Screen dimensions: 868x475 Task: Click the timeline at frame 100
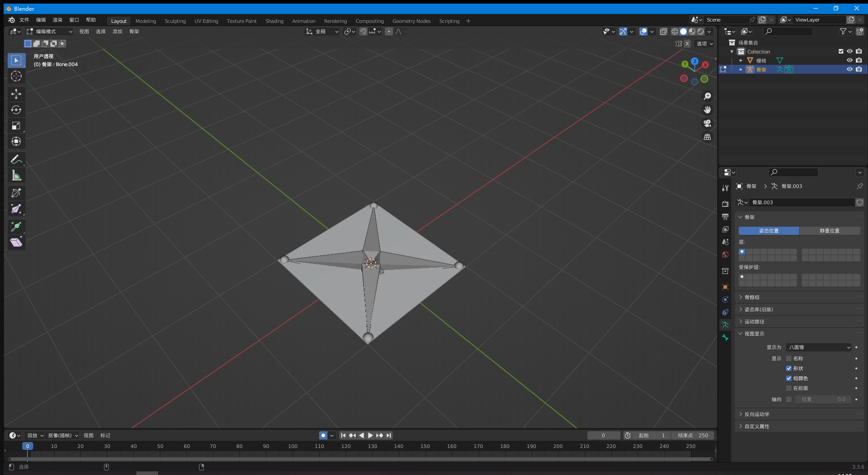point(293,446)
